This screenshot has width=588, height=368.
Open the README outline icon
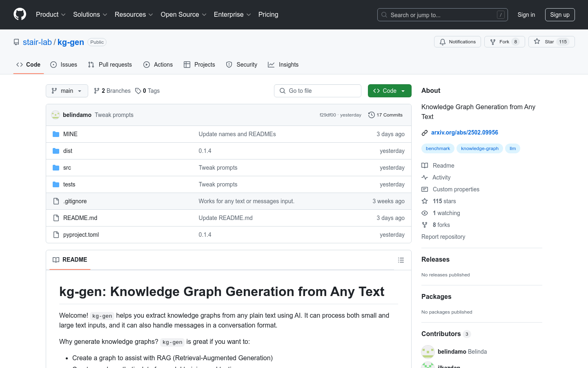[401, 260]
